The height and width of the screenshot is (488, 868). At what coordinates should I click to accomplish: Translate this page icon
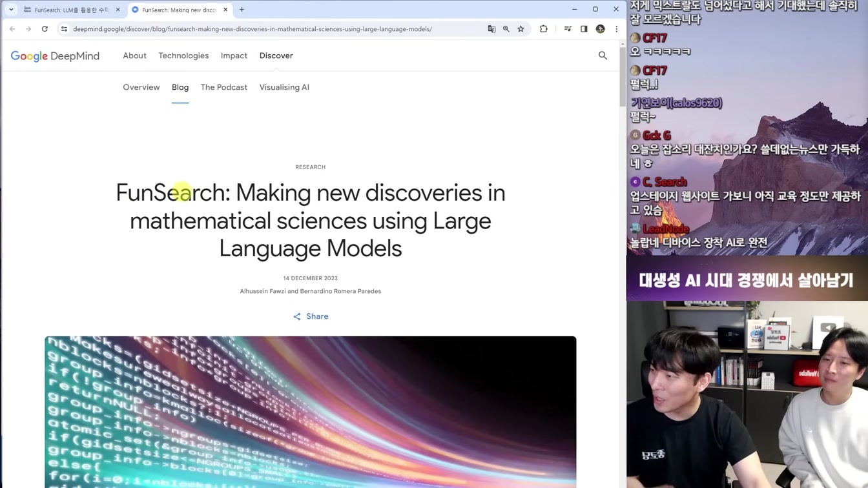tap(491, 29)
